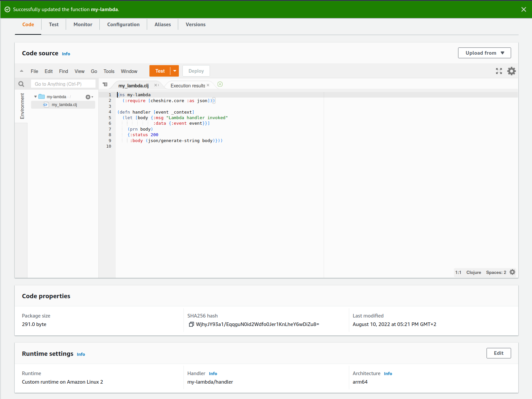Open the Architecture Info link
532x399 pixels.
[388, 373]
